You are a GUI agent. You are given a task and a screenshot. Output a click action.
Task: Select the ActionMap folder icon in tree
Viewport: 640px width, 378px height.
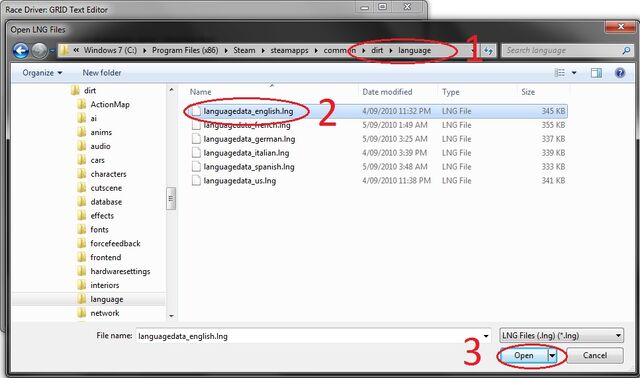coord(82,105)
